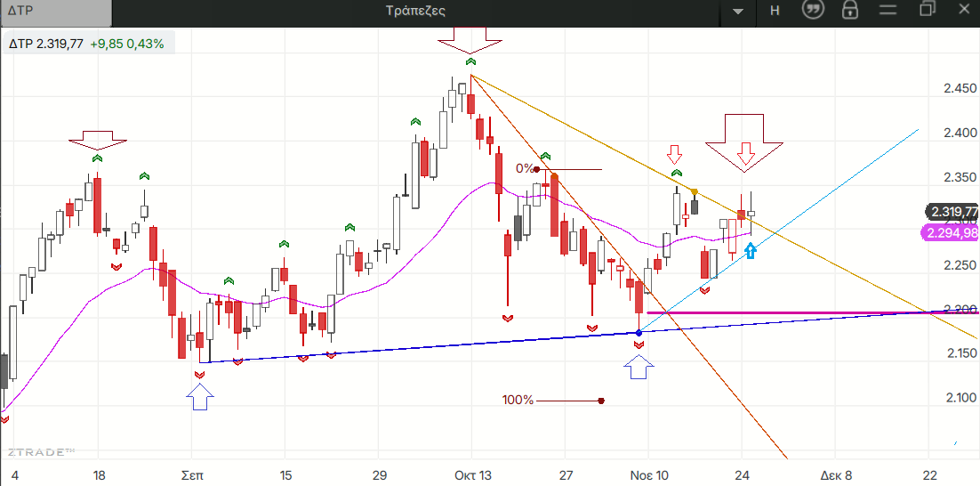Click the quotation marks comment icon
Image resolution: width=980 pixels, height=486 pixels.
[x=811, y=11]
